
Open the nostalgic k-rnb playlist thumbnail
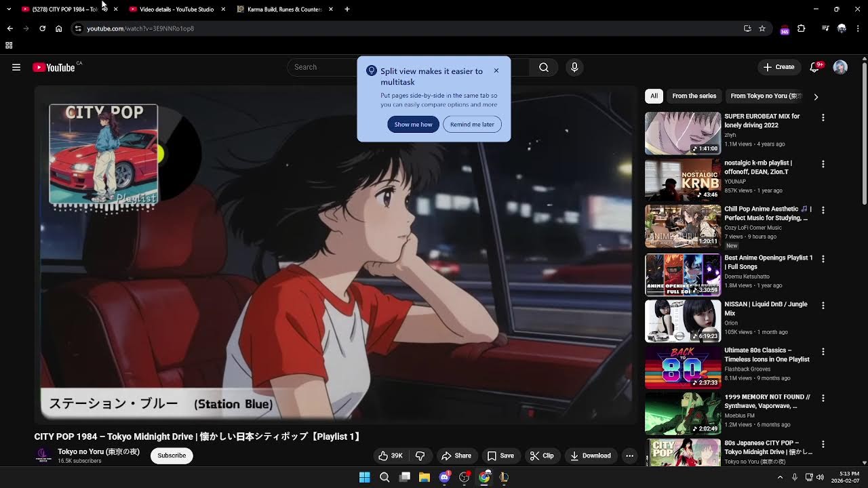(x=683, y=180)
